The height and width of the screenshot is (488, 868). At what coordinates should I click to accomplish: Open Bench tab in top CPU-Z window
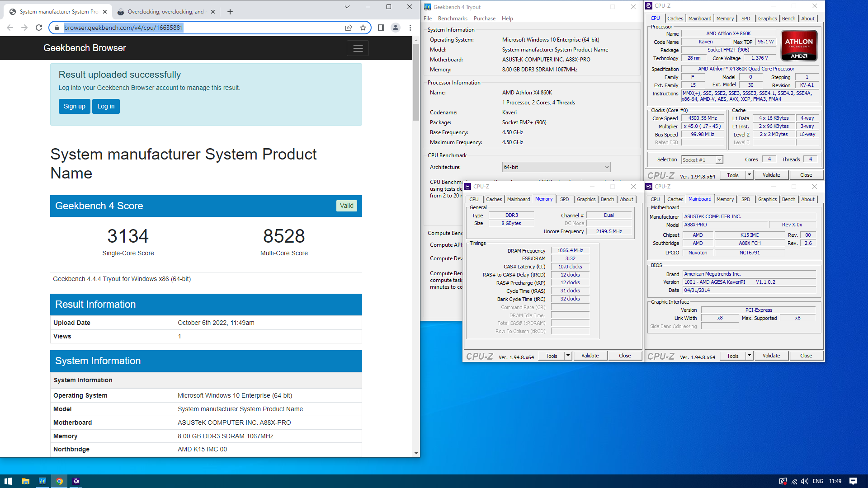click(x=788, y=19)
